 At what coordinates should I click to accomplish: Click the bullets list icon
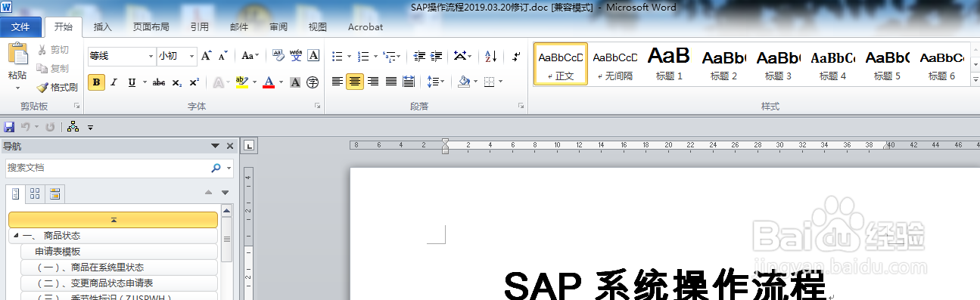tap(338, 56)
